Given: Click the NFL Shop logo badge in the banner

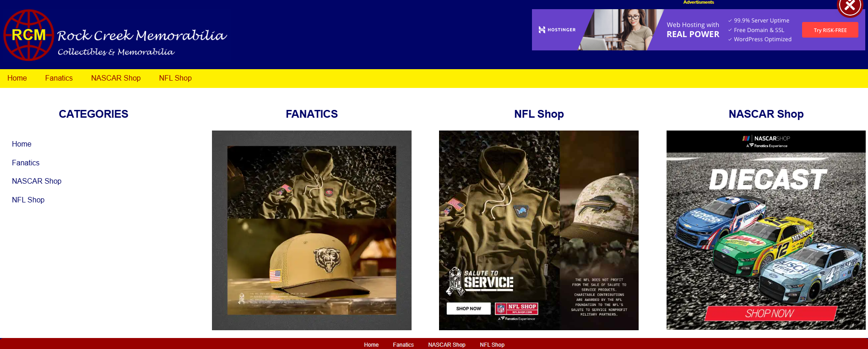Looking at the screenshot, I should tap(516, 309).
